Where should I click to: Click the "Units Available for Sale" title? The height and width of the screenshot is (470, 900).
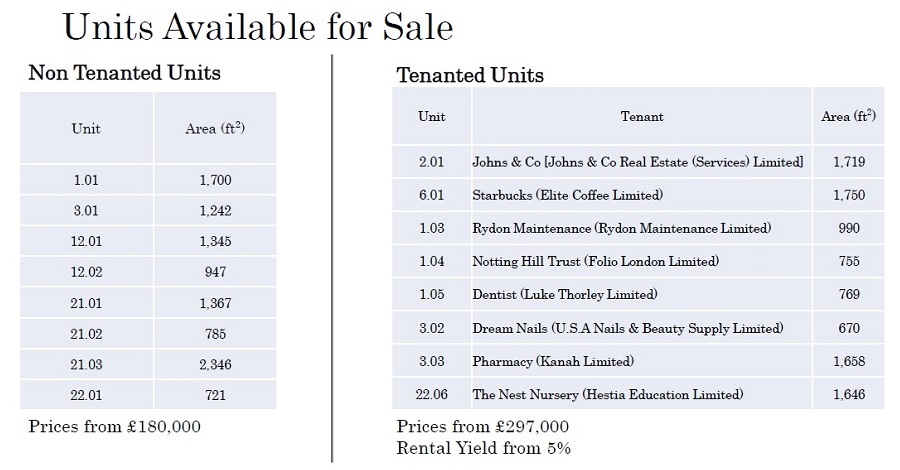click(x=258, y=27)
